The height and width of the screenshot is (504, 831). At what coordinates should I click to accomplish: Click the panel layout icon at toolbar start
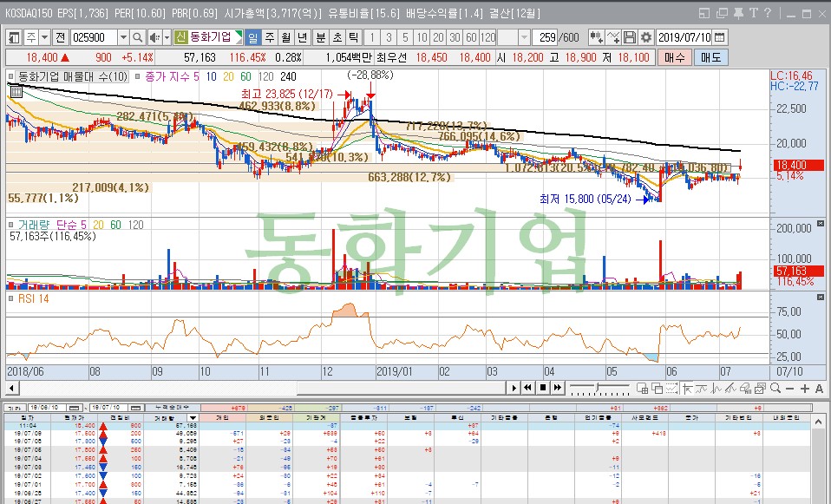[x=14, y=37]
